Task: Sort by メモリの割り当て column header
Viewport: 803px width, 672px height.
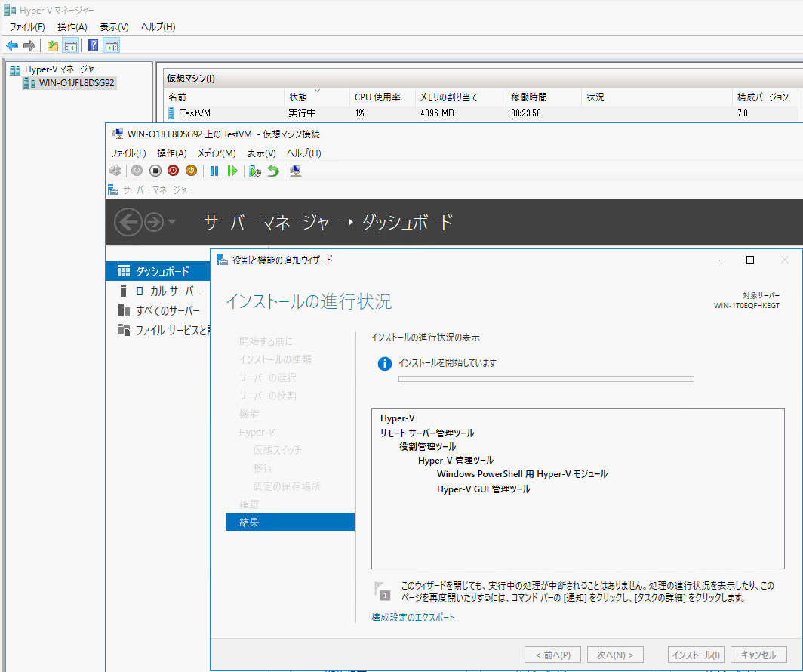Action: [x=461, y=97]
